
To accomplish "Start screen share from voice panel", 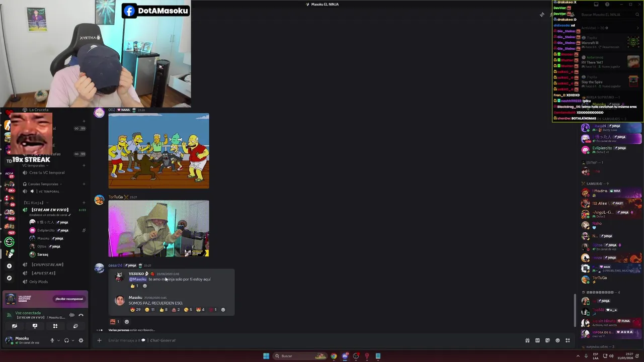I will [35, 326].
